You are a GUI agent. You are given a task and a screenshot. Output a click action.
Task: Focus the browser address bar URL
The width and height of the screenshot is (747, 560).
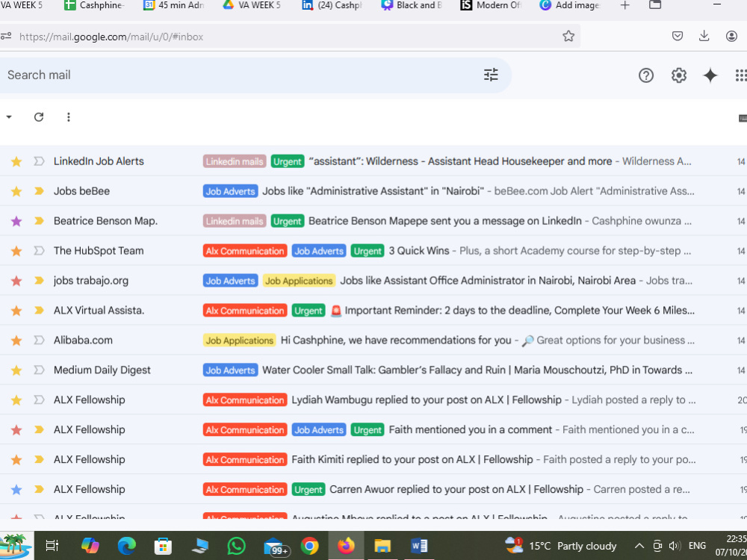[x=111, y=37]
